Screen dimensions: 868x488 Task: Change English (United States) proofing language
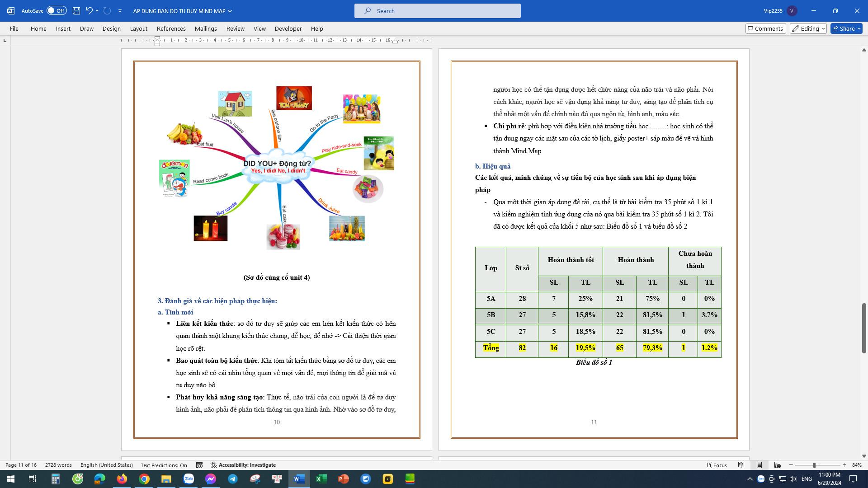[x=107, y=465]
